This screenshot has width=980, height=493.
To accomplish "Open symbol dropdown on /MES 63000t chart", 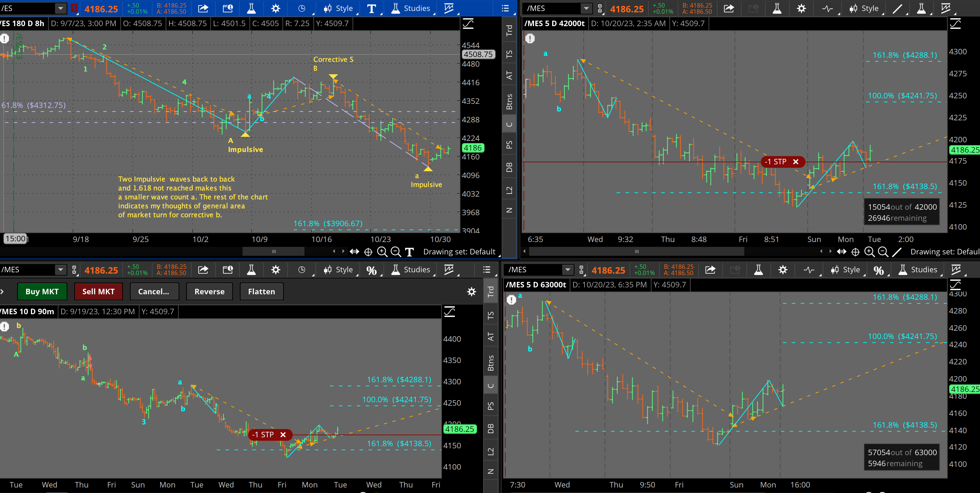I will 568,270.
